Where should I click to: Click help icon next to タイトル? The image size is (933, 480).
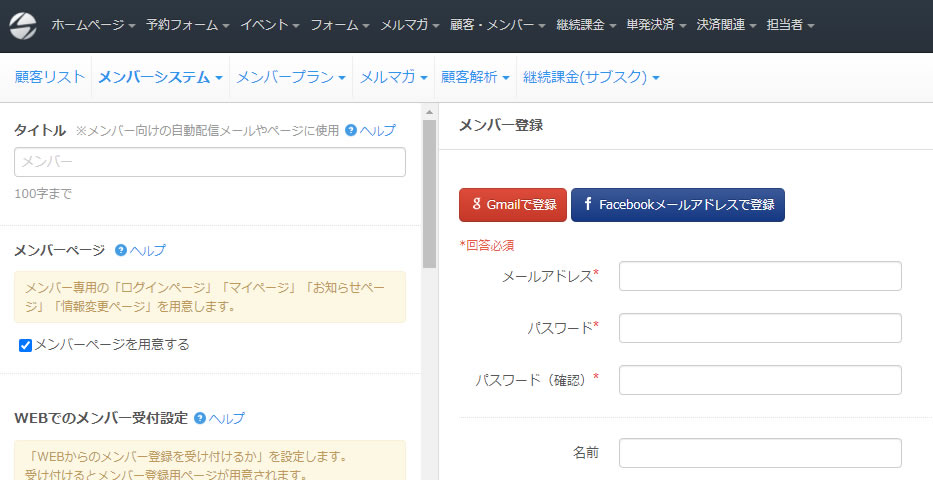(351, 130)
